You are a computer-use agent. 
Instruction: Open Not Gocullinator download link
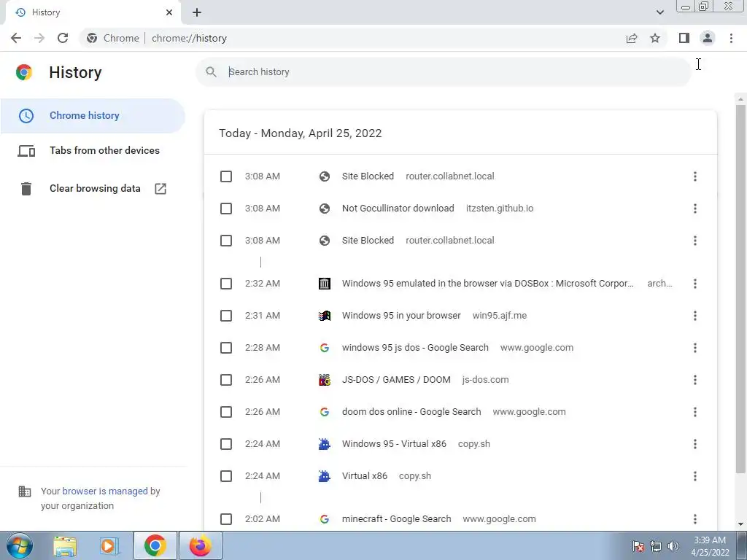click(398, 209)
